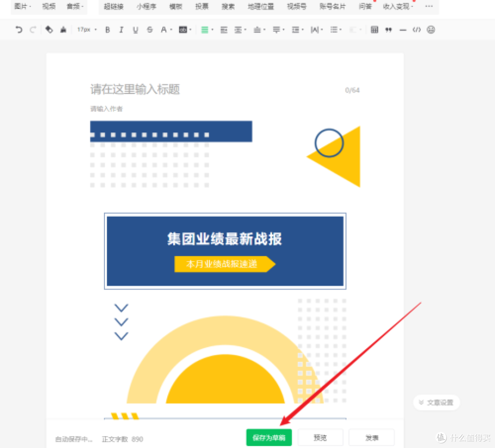495x448 pixels.
Task: Apply font color with the A icon
Action: click(x=164, y=30)
